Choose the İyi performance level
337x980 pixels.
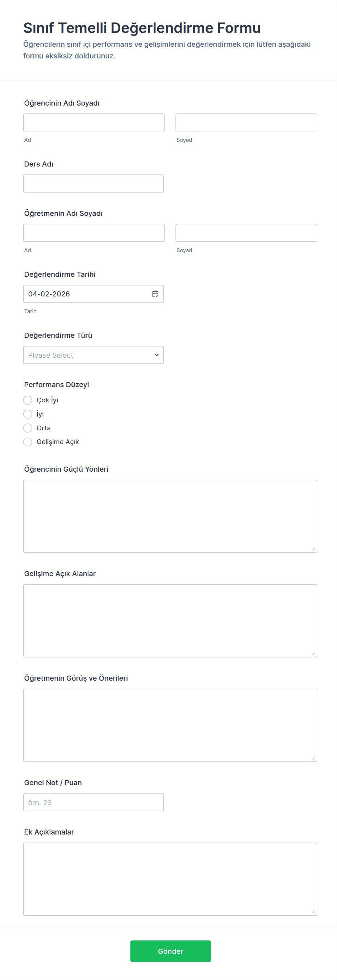click(28, 414)
